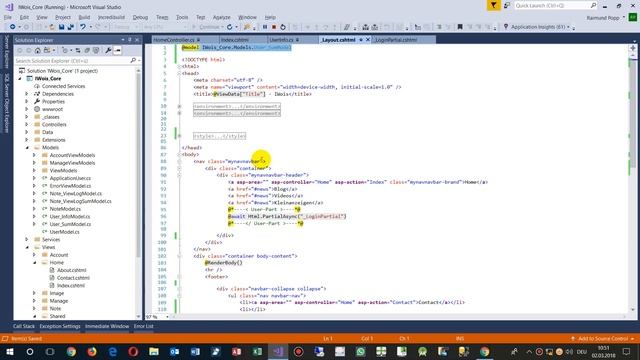Close the _Layout.cshtml tab
This screenshot has height=360, width=640.
(368, 40)
